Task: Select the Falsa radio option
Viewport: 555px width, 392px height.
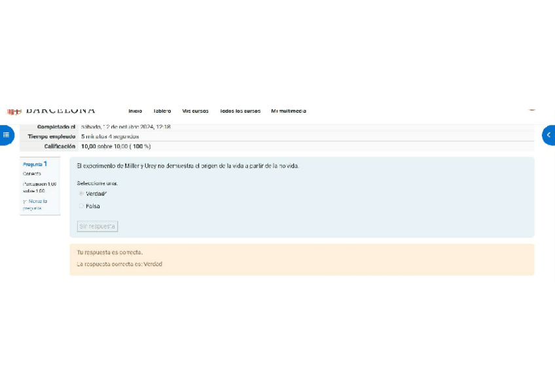Action: 81,206
